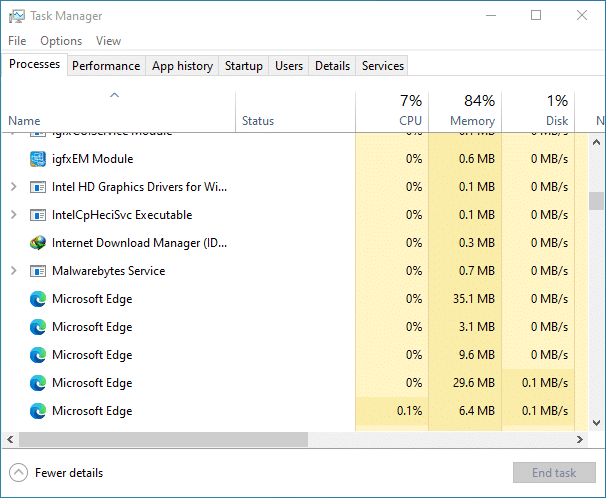
Task: Select Malwarebytes Service process name
Action: [109, 271]
